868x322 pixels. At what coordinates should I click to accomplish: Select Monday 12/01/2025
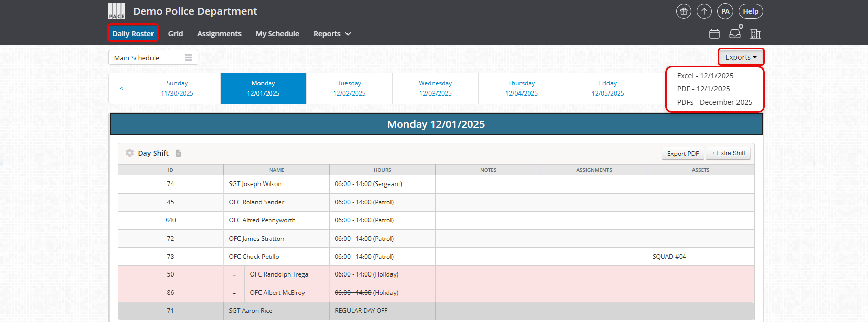[263, 88]
